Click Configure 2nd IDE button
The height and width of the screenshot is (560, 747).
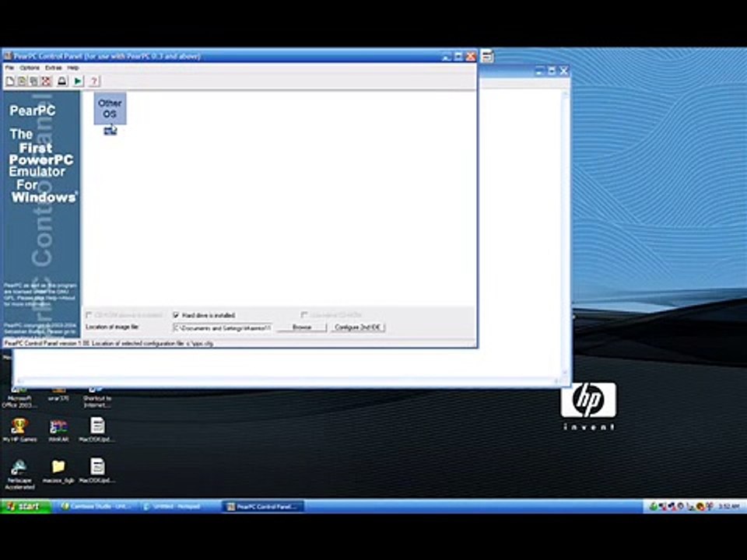(357, 327)
